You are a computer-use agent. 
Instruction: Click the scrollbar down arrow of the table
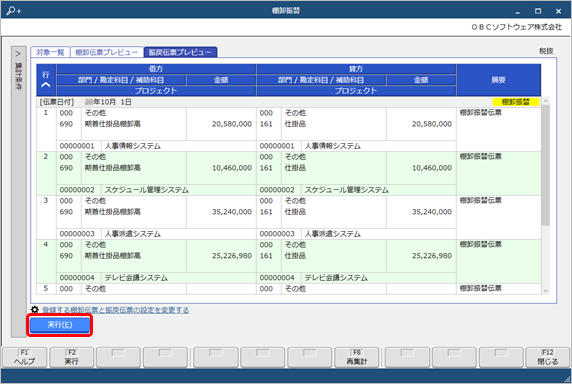coord(546,291)
